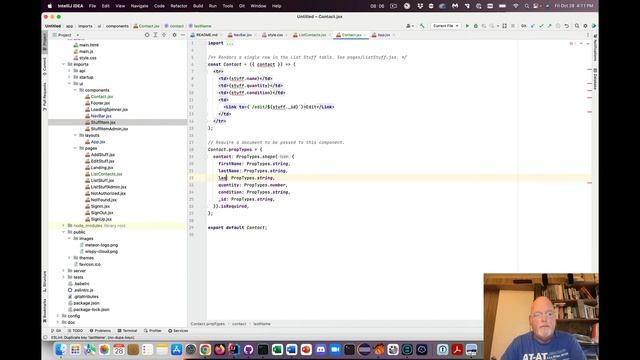This screenshot has height=360, width=640.
Task: Place cursor on export default Contact line
Action: coord(237,228)
